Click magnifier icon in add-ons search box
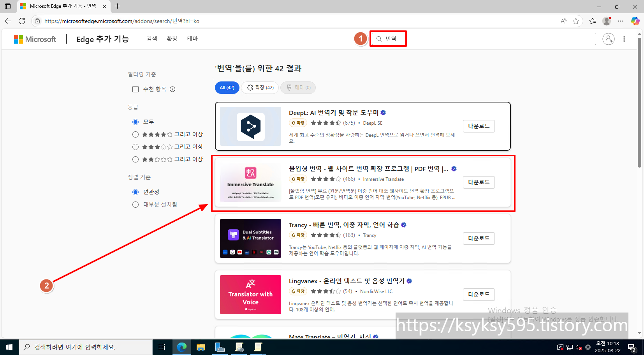The image size is (644, 355). click(379, 39)
